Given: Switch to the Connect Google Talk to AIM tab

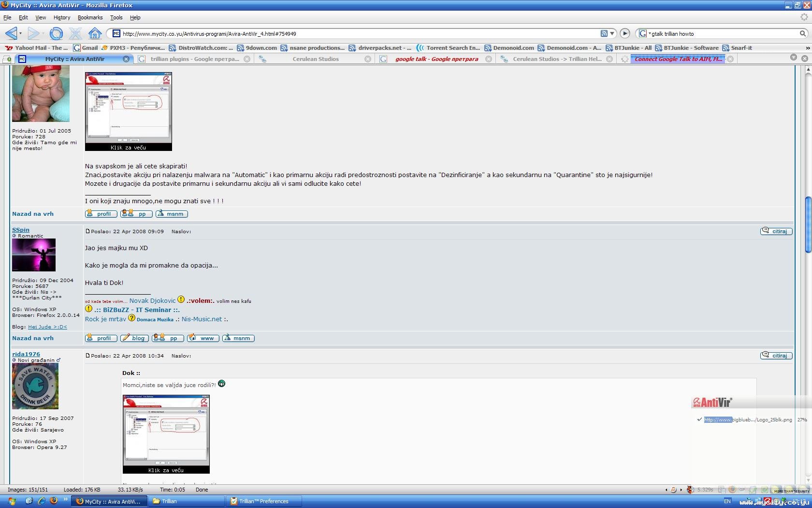Looking at the screenshot, I should pos(678,59).
